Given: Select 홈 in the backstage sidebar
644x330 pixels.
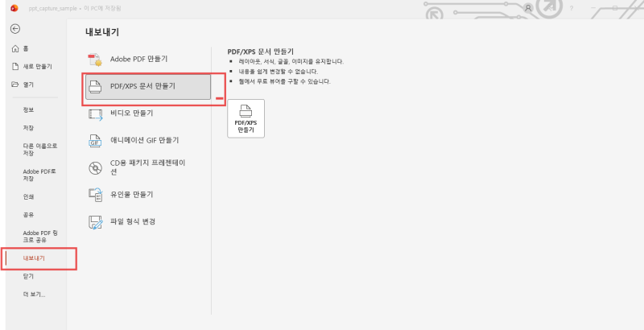Looking at the screenshot, I should tap(26, 48).
